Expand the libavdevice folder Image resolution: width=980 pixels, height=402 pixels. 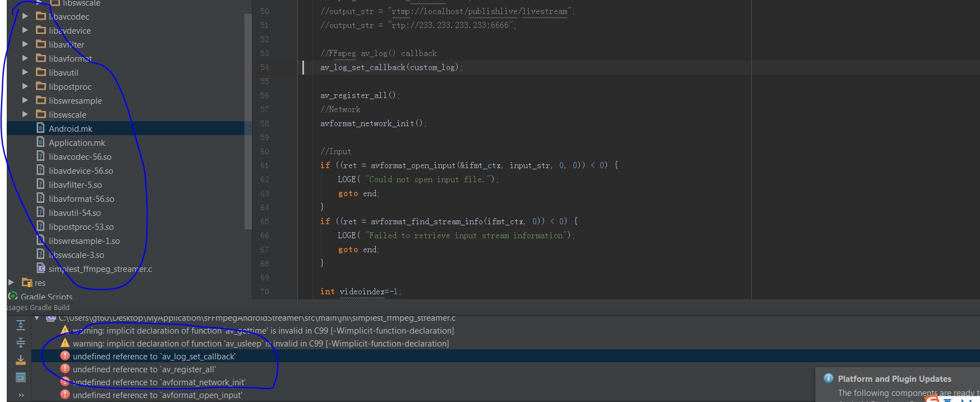25,30
